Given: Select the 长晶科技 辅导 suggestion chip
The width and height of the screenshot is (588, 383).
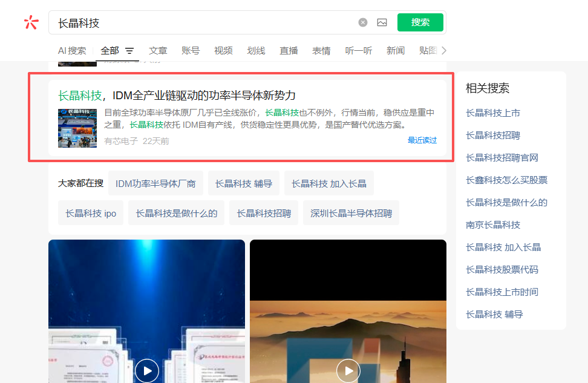Looking at the screenshot, I should point(244,183).
